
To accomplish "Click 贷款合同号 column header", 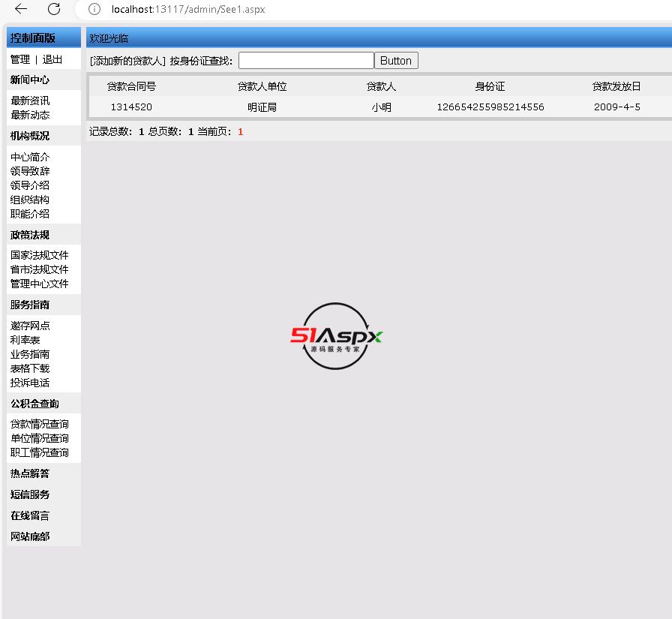I will coord(131,86).
